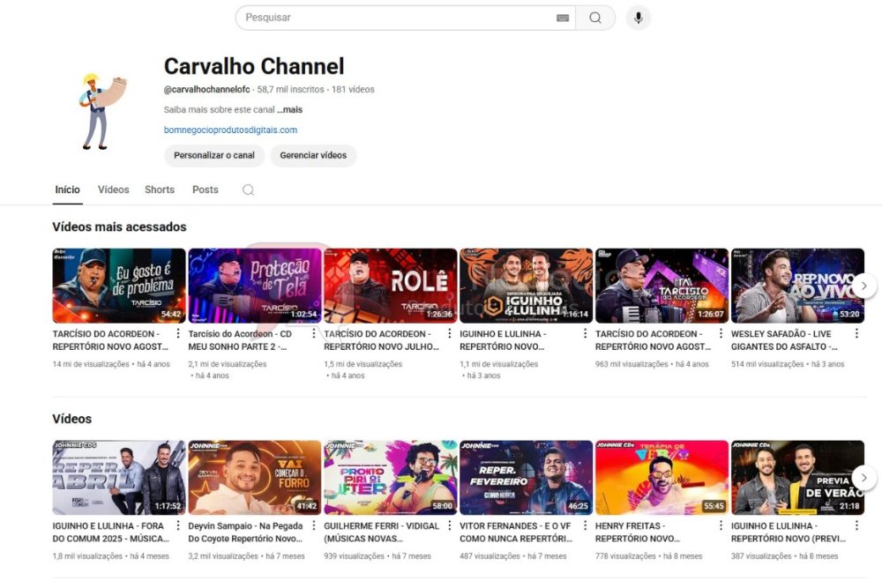This screenshot has height=588, width=882.
Task: Open options menu for Iguinho e Lulinha Previa video
Action: (856, 525)
